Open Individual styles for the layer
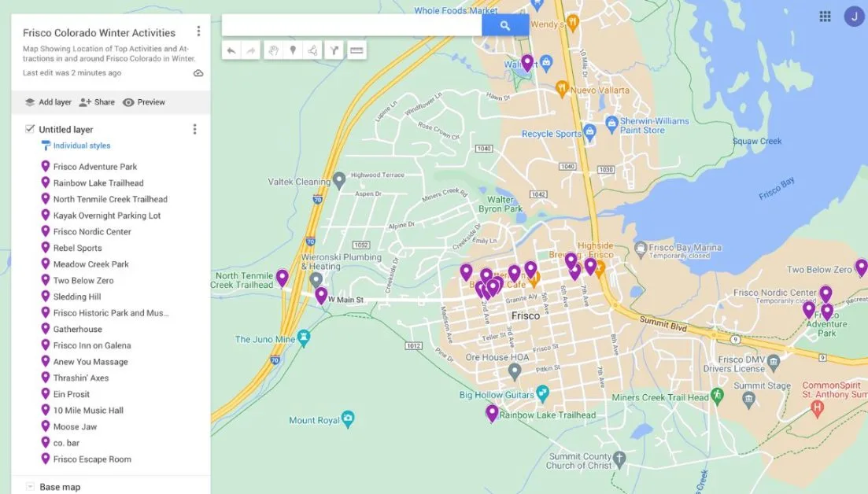The height and width of the screenshot is (494, 868). pyautogui.click(x=76, y=146)
